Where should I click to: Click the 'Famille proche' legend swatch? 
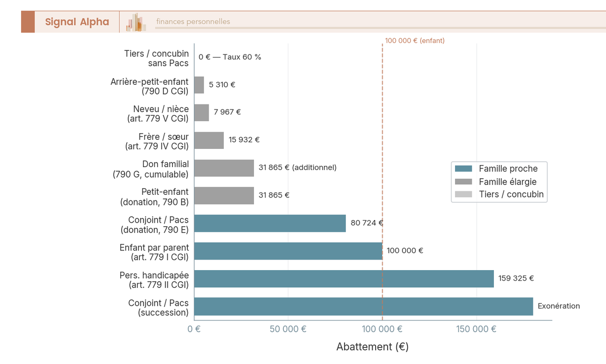[463, 169]
